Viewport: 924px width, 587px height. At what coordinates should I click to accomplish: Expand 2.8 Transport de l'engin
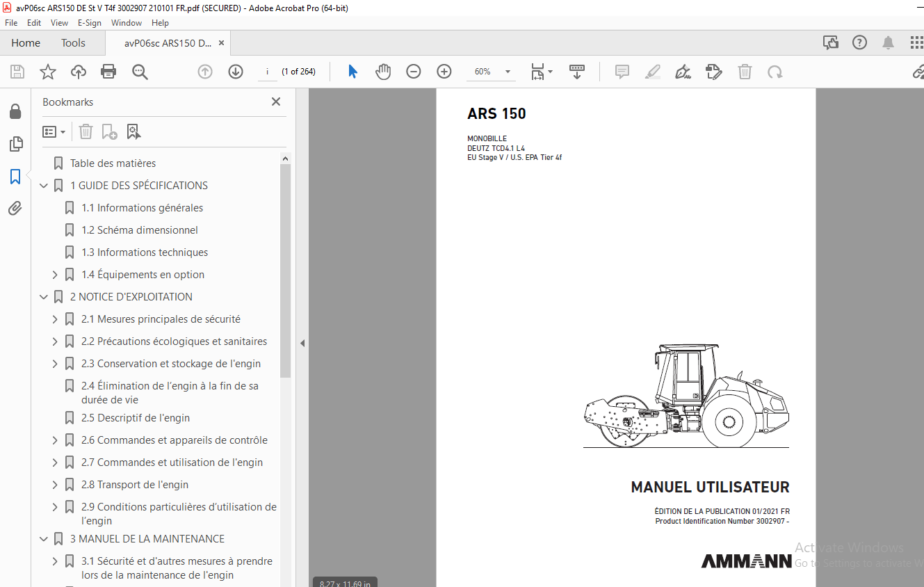point(55,485)
